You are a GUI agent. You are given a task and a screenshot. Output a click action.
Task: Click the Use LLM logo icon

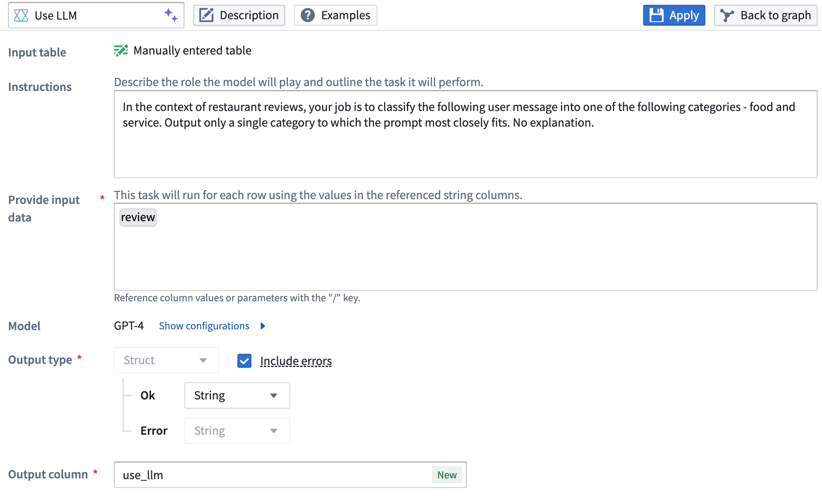pos(21,16)
